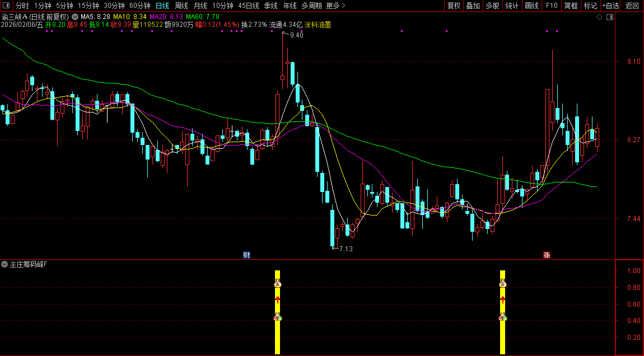Select the 5分钟 period tab
This screenshot has width=644, height=356.
coord(64,6)
